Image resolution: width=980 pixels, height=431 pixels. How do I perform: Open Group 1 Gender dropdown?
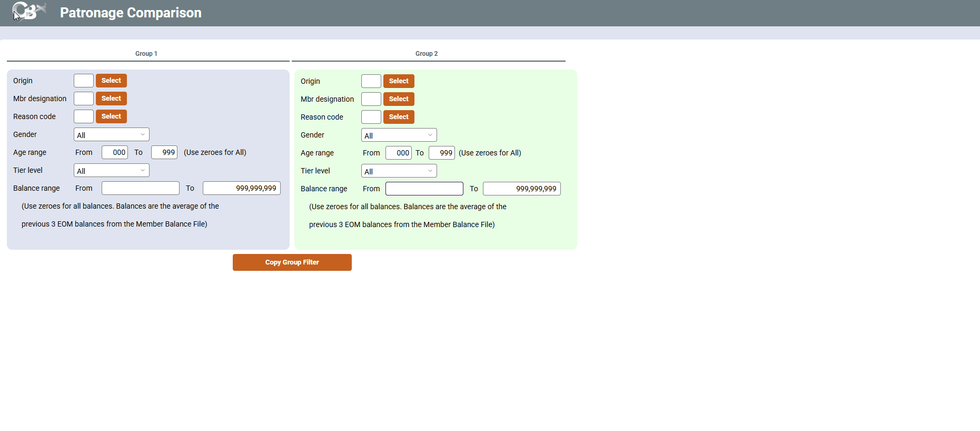tap(112, 135)
